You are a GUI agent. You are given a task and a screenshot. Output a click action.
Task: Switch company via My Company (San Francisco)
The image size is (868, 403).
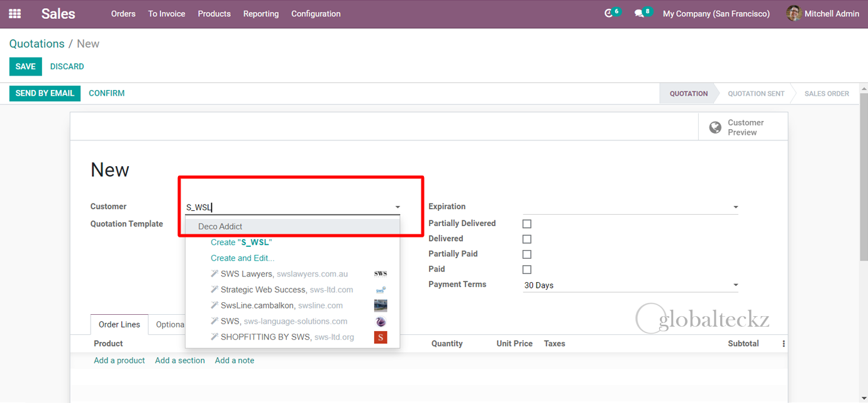click(x=716, y=14)
